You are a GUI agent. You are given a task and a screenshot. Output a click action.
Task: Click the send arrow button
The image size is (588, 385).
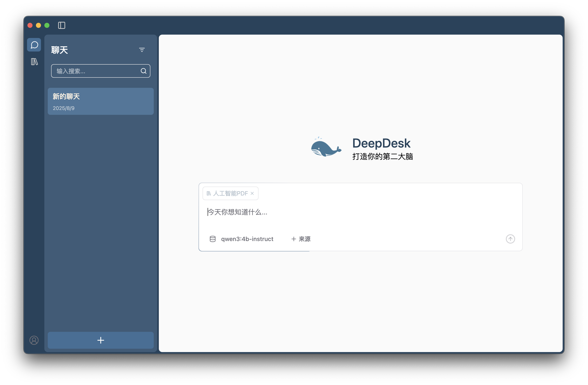pos(510,239)
